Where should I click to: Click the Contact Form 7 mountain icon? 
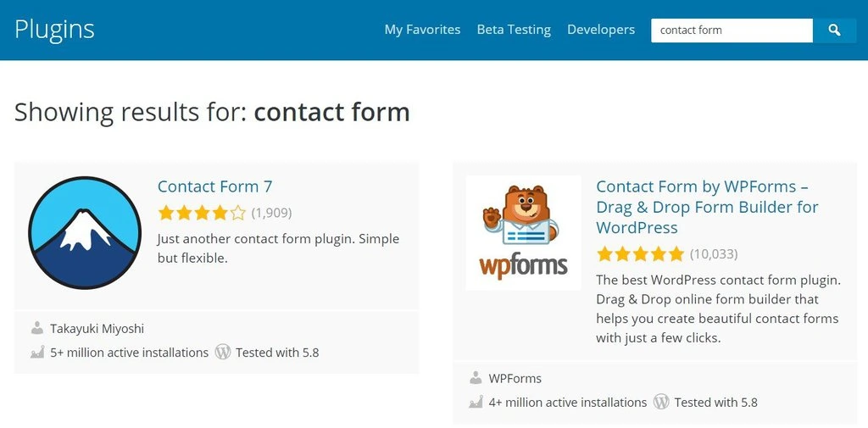[84, 233]
